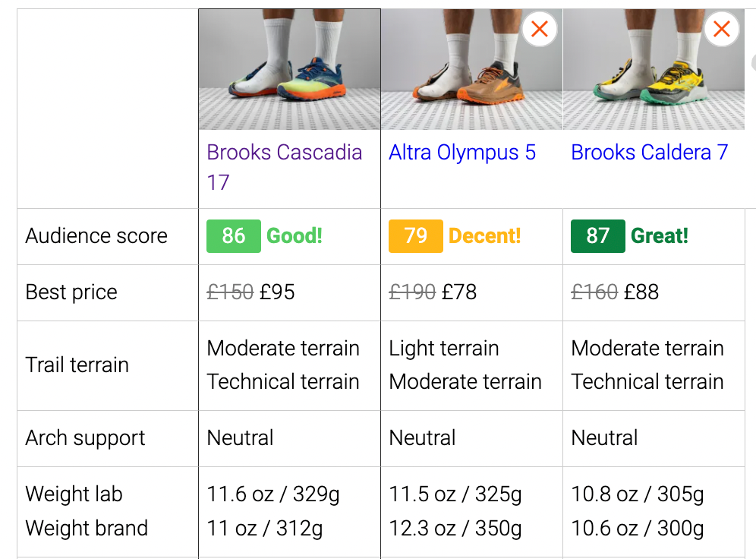Remove Altra Olympus 5 from comparison
The height and width of the screenshot is (559, 756).
540,30
